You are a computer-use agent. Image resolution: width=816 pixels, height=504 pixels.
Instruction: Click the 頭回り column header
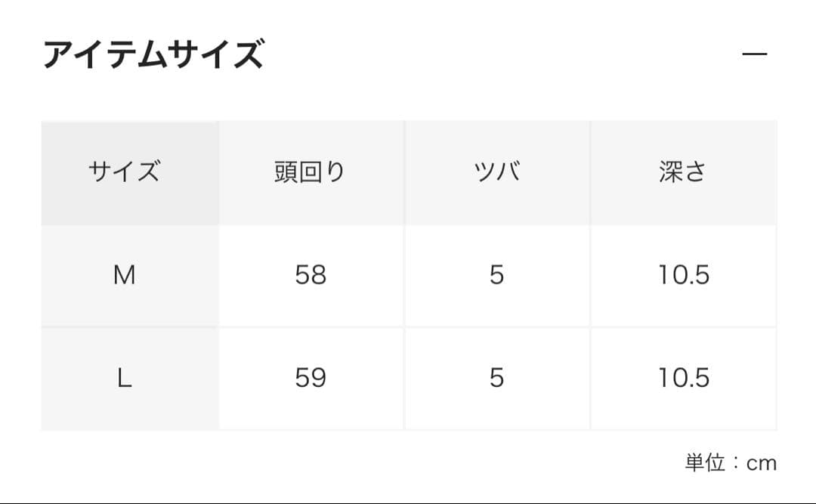310,172
